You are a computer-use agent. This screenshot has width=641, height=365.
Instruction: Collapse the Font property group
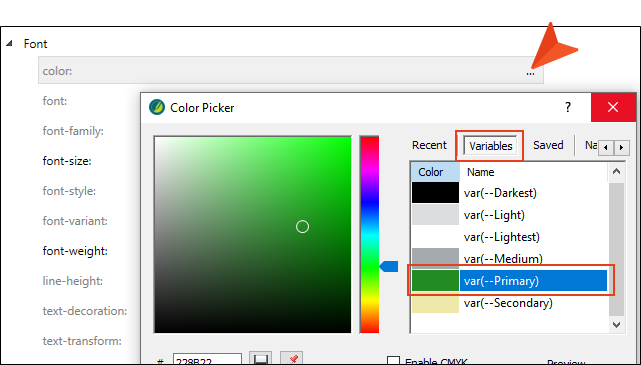9,43
